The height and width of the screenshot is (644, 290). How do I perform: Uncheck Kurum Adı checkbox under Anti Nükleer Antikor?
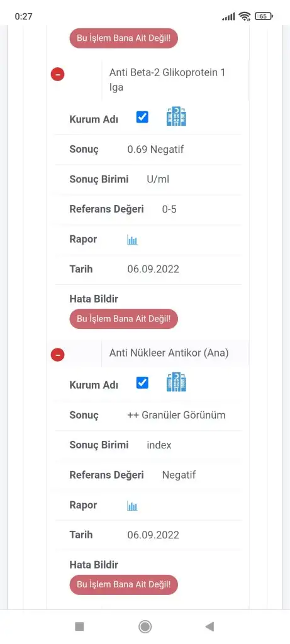(142, 383)
